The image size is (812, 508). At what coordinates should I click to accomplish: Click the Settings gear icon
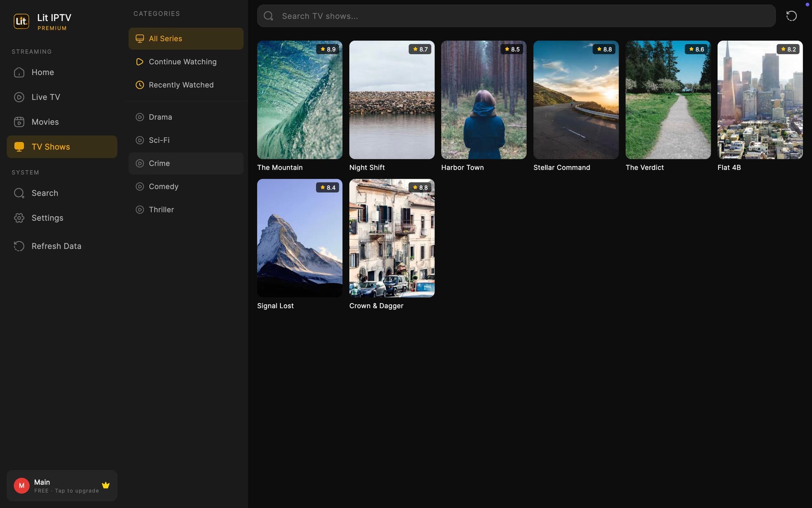[x=20, y=218]
